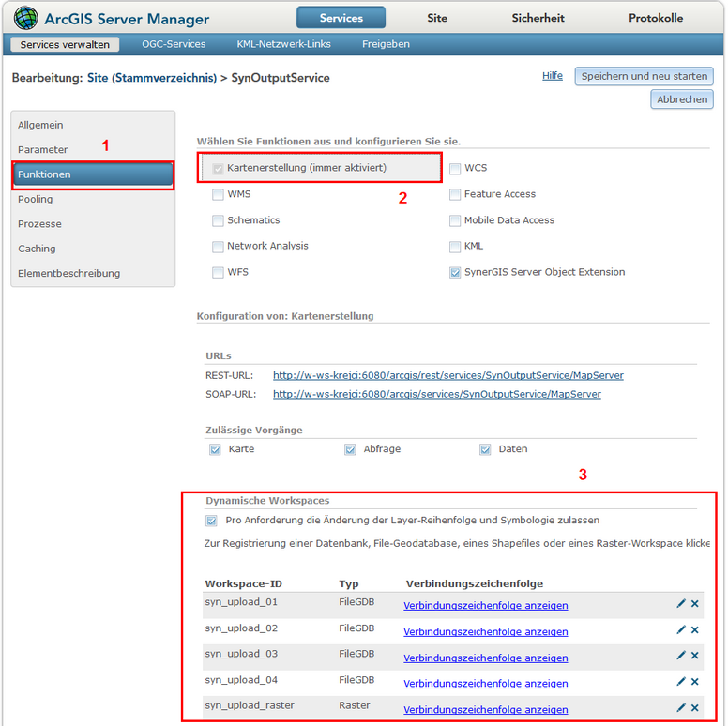Show connection string for syn_upload_raster
This screenshot has height=726, width=728.
click(x=486, y=709)
